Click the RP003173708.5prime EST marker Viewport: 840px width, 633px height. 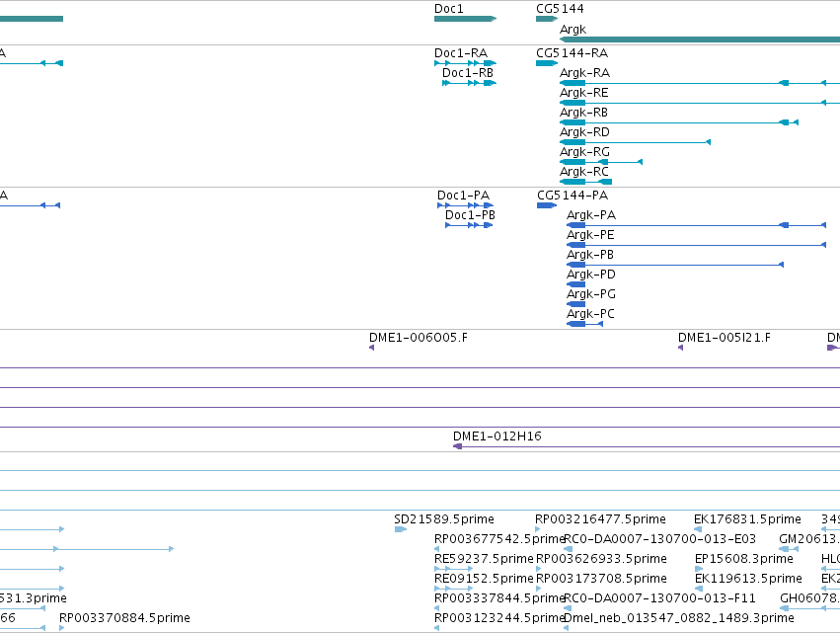[x=538, y=589]
